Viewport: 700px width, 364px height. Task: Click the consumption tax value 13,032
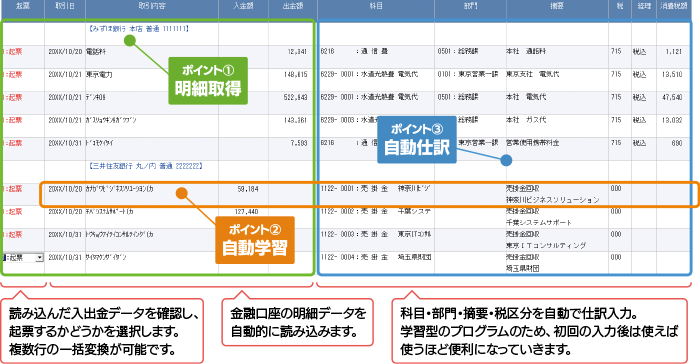pos(672,120)
